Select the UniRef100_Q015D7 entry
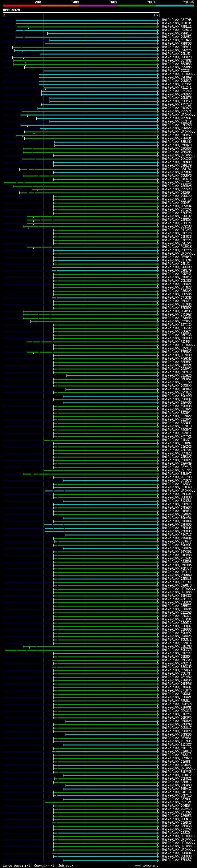 point(176,118)
